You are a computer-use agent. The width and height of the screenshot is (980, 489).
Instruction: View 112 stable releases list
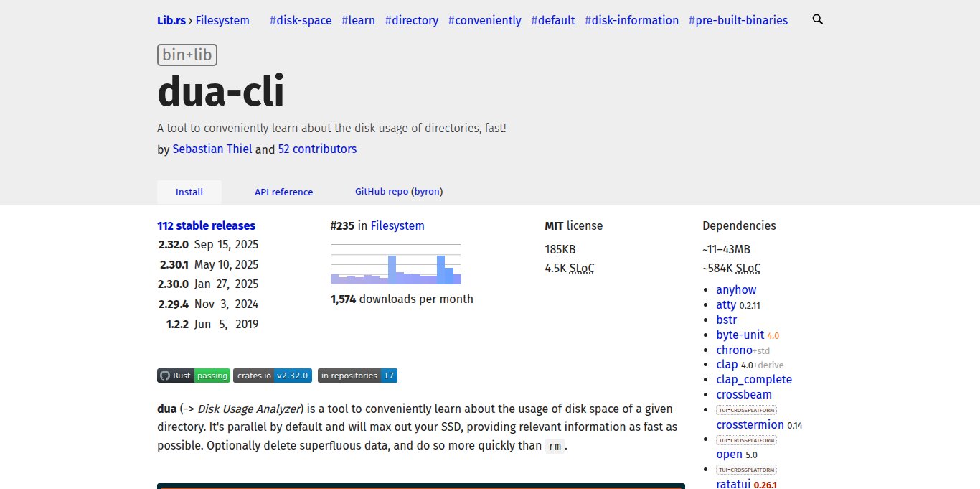pos(206,225)
